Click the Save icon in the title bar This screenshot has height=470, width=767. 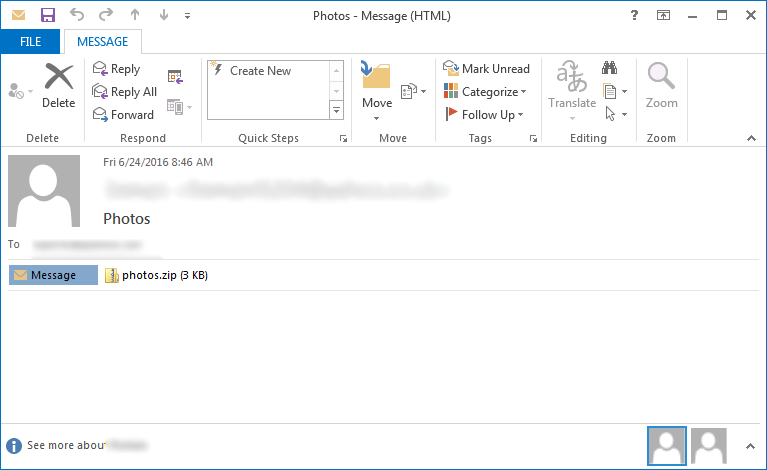[47, 16]
